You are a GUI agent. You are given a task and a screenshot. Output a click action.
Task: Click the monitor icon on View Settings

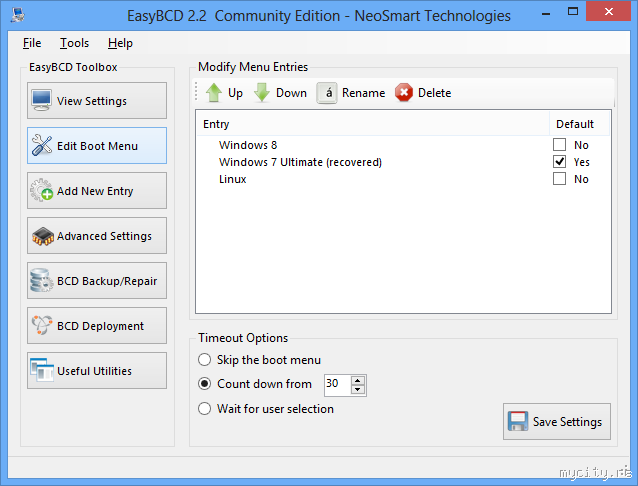coord(42,100)
